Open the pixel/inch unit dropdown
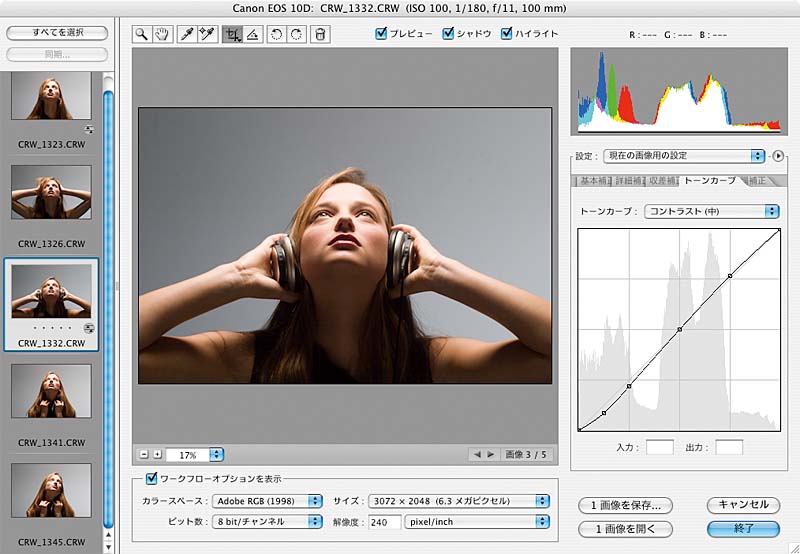This screenshot has height=554, width=800. point(477,521)
